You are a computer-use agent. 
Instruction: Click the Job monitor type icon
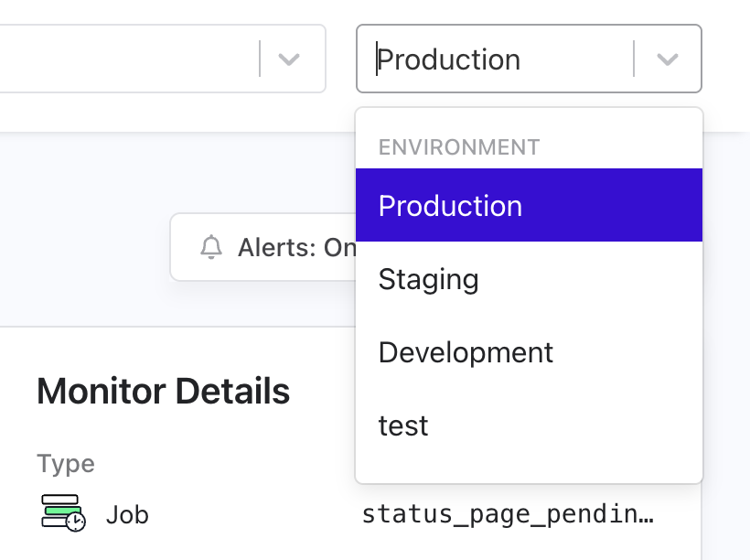click(x=63, y=513)
